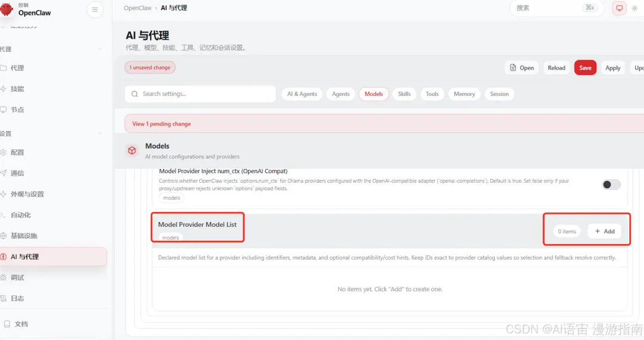This screenshot has width=644, height=340.
Task: Open 通信 in the sidebar
Action: (x=54, y=173)
